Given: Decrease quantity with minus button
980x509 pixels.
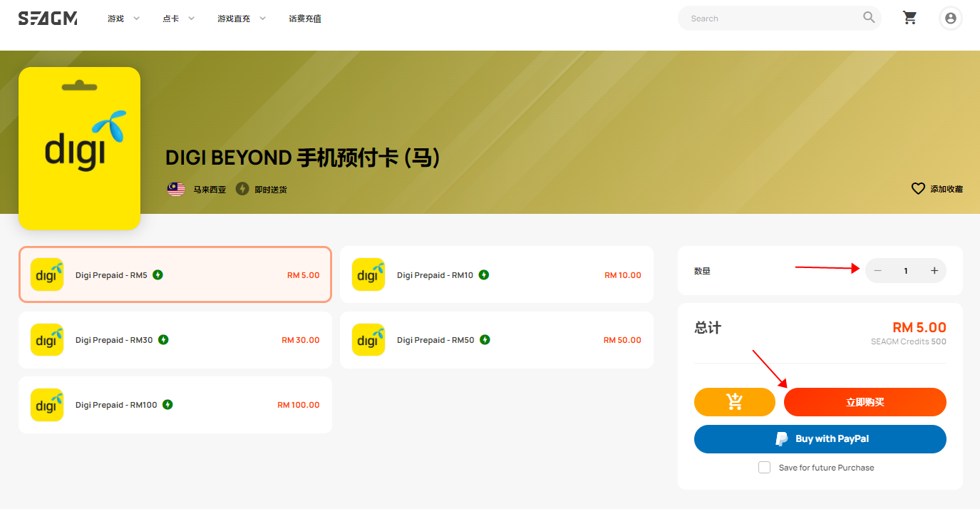Looking at the screenshot, I should pos(878,271).
